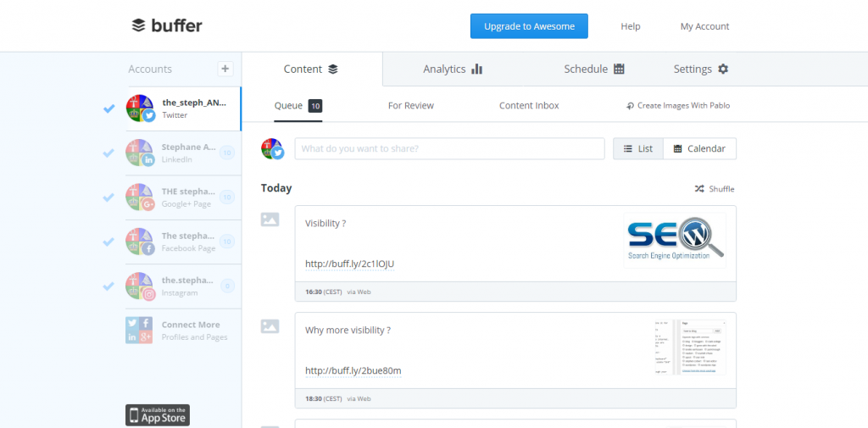The height and width of the screenshot is (428, 868).
Task: Switch to List view
Action: pyautogui.click(x=638, y=149)
